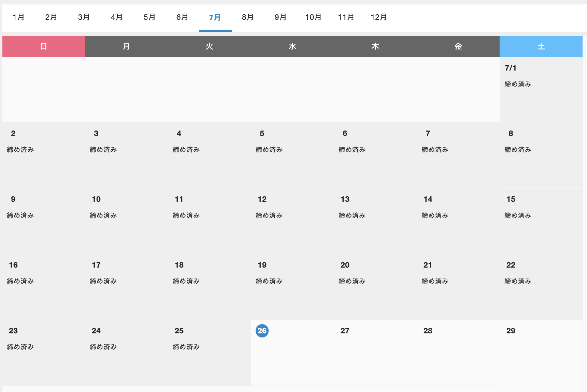Open the closed entry for date 25

(x=186, y=347)
